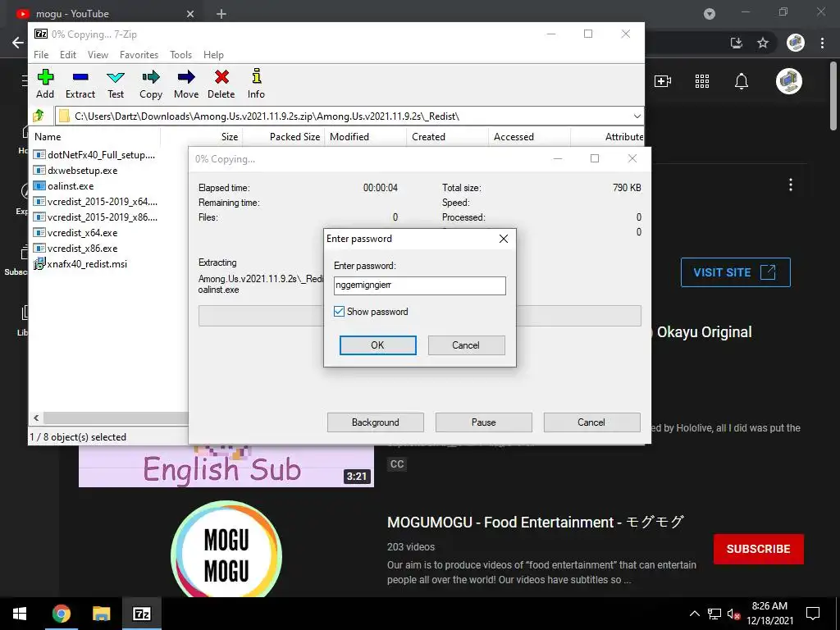840x630 pixels.
Task: Select dxwebsetup.exe in the file list
Action: tap(75, 171)
